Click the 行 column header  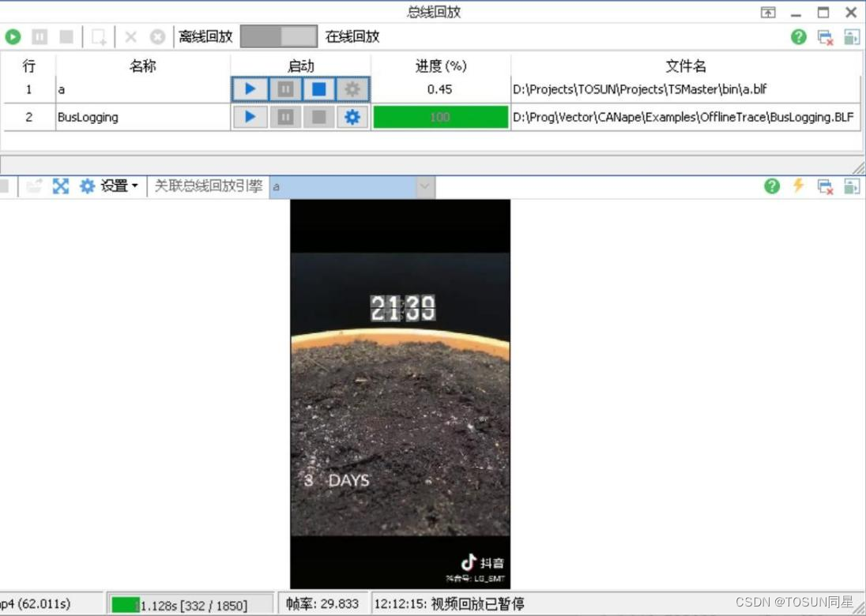coord(28,66)
